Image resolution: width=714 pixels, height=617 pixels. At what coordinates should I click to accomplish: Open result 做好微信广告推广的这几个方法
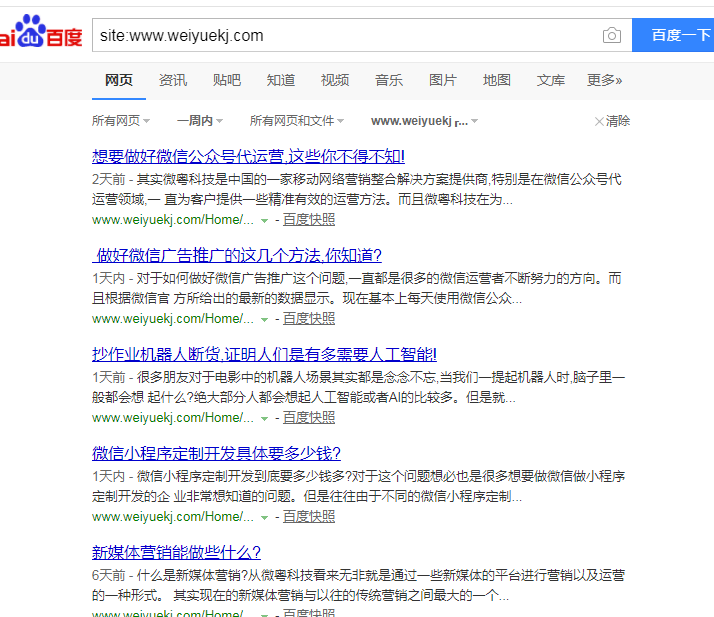[x=238, y=255]
